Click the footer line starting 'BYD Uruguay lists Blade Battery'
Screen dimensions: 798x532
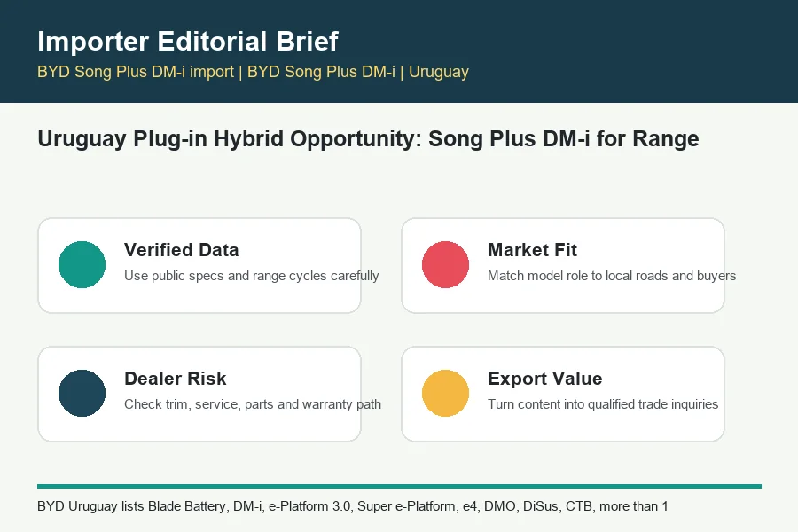(352, 506)
